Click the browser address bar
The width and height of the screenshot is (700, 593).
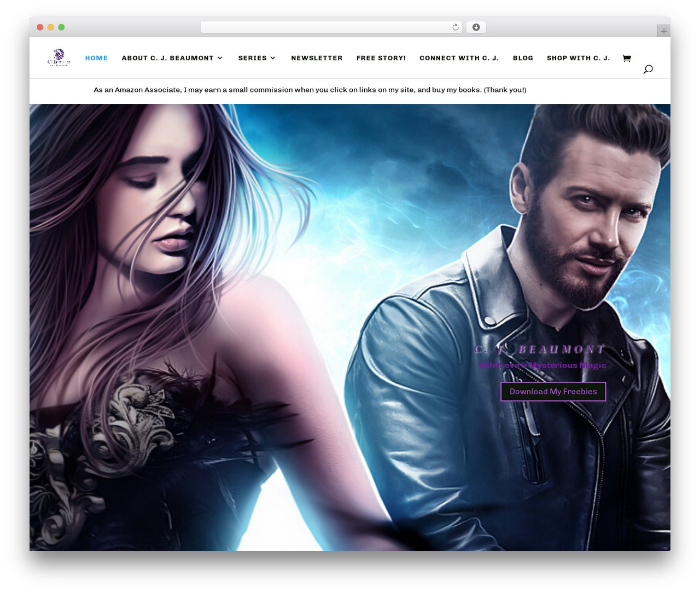click(x=331, y=27)
